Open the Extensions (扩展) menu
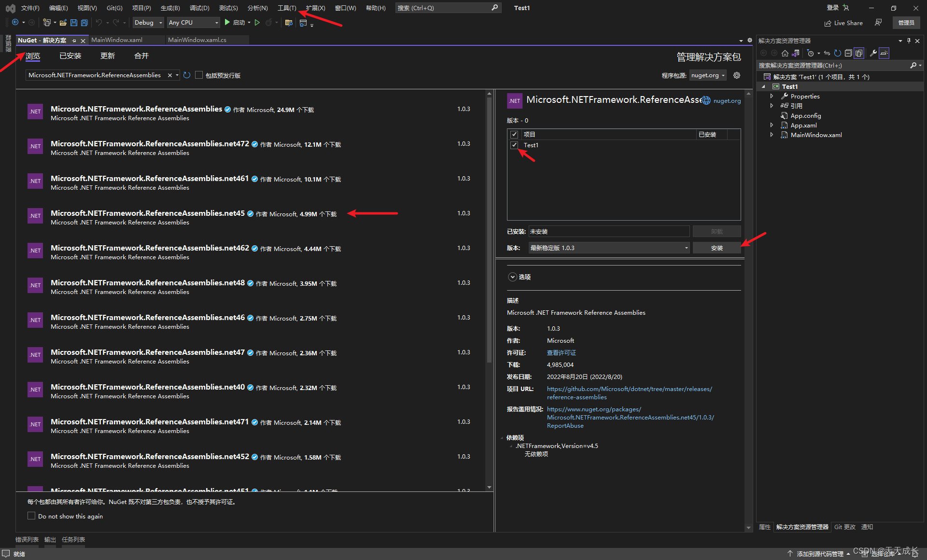 [x=315, y=8]
